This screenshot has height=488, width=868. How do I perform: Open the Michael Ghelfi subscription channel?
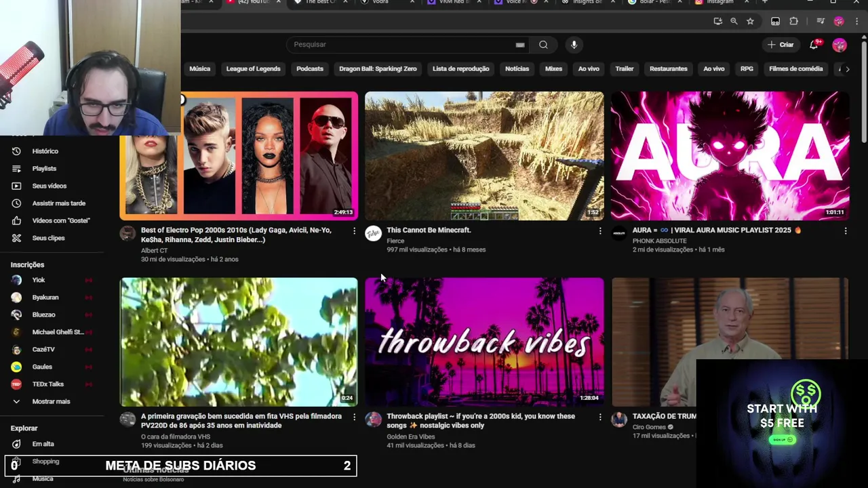pyautogui.click(x=58, y=332)
